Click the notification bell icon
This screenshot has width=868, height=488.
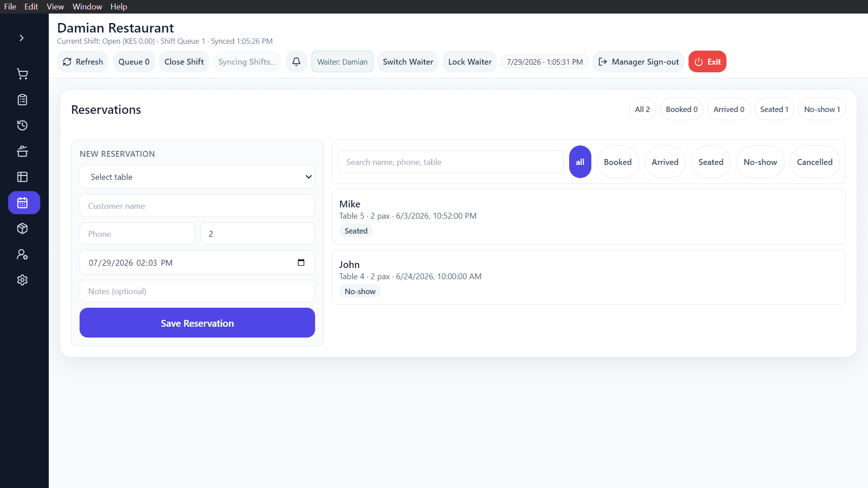(296, 61)
